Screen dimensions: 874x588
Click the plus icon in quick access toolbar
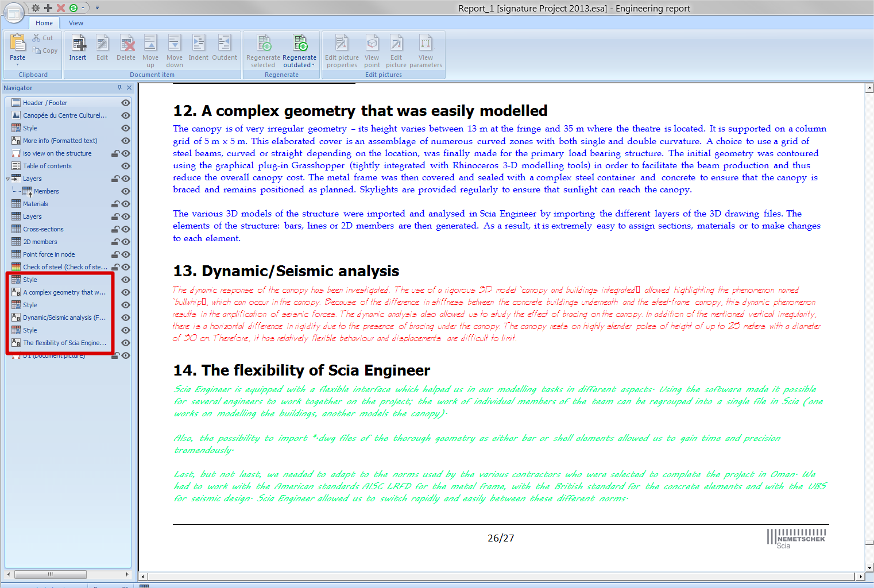click(x=48, y=8)
